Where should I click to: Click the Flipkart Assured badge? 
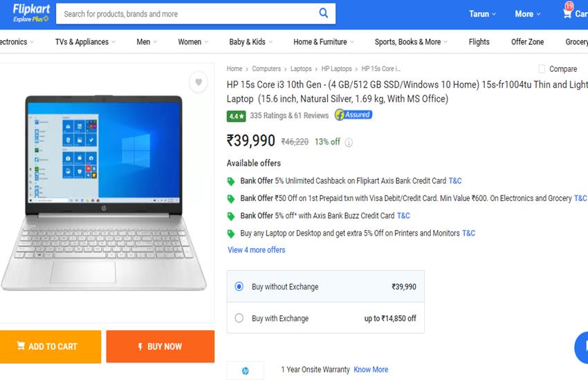click(353, 115)
